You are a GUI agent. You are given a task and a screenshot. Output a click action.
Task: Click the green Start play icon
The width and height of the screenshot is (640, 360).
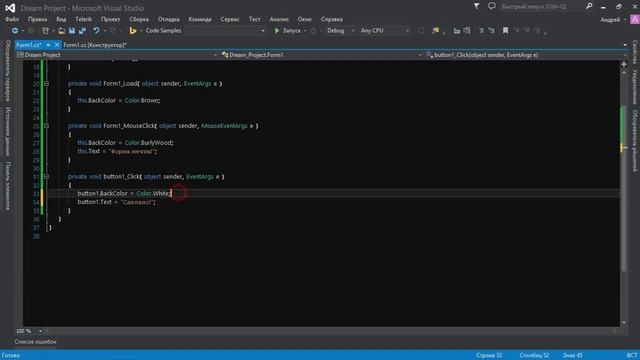click(277, 31)
